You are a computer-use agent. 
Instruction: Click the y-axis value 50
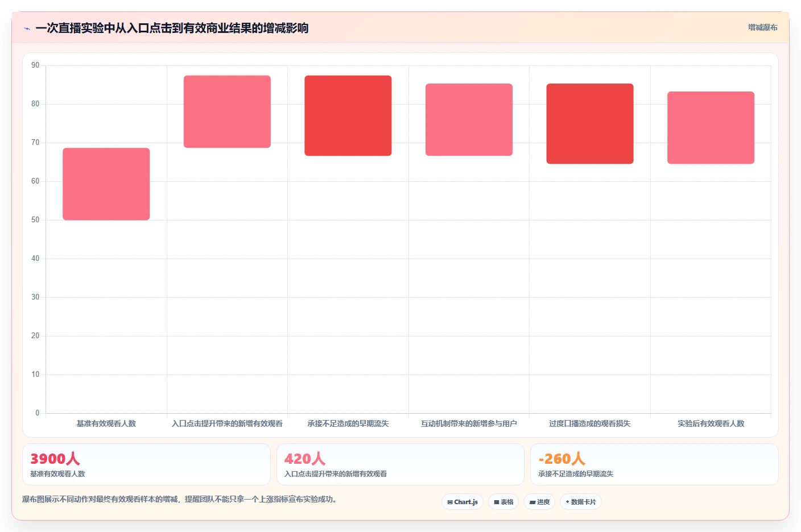click(x=35, y=220)
